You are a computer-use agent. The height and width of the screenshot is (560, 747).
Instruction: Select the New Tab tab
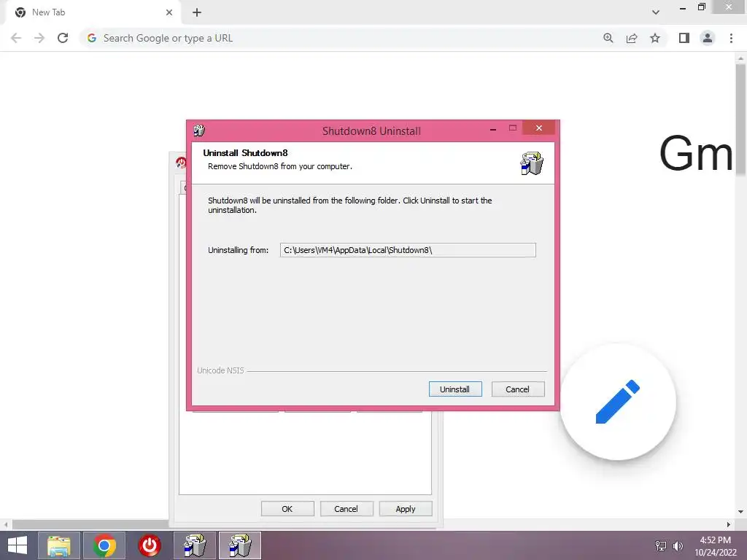coord(93,12)
